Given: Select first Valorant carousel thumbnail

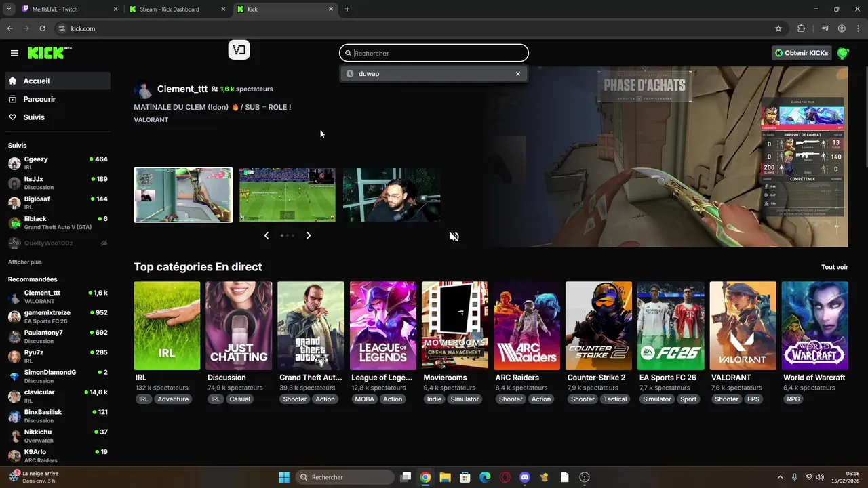Looking at the screenshot, I should 183,195.
